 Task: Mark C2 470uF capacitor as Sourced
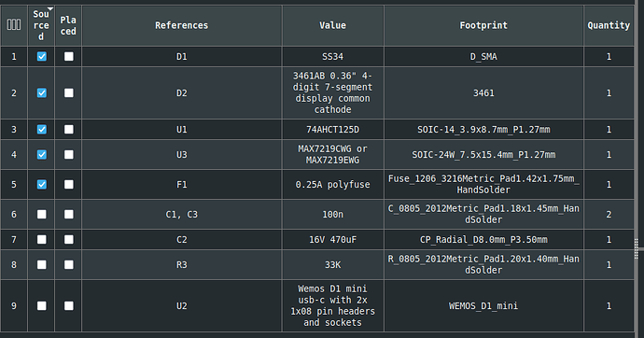[41, 239]
